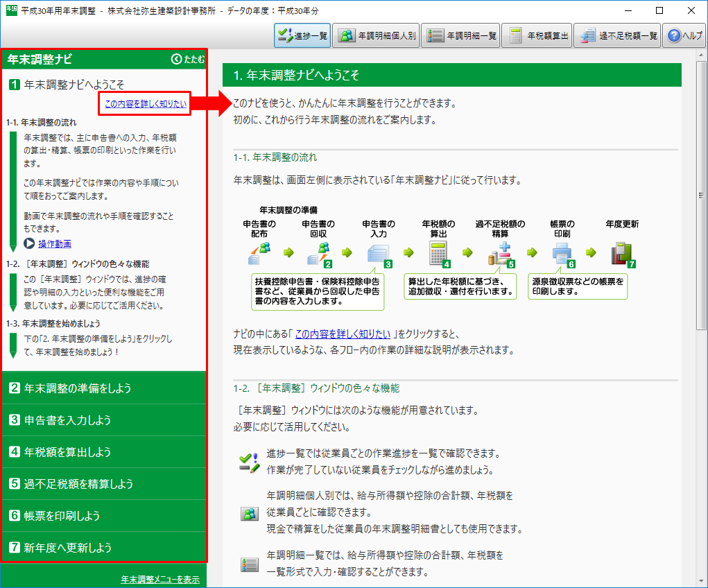The height and width of the screenshot is (588, 708).
Task: Click the 年税額算出 calculator button
Action: click(x=537, y=35)
